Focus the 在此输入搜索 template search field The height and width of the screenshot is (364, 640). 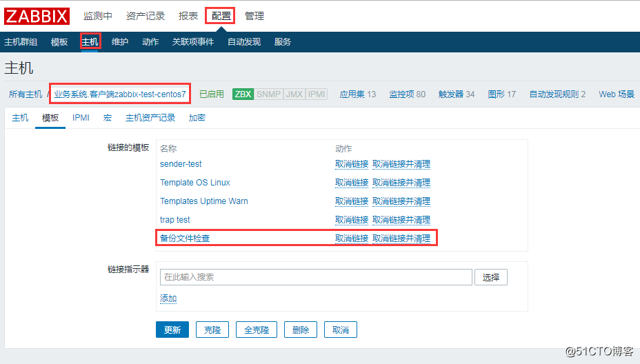pyautogui.click(x=316, y=277)
